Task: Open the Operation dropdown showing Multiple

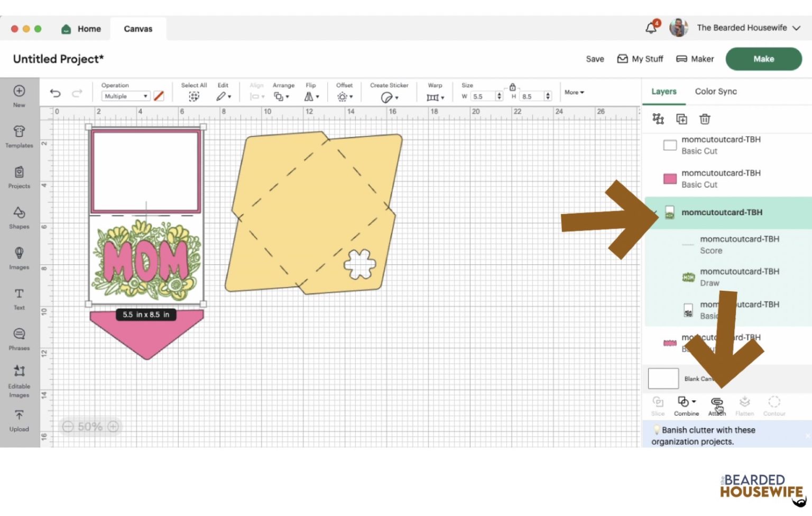Action: point(126,96)
